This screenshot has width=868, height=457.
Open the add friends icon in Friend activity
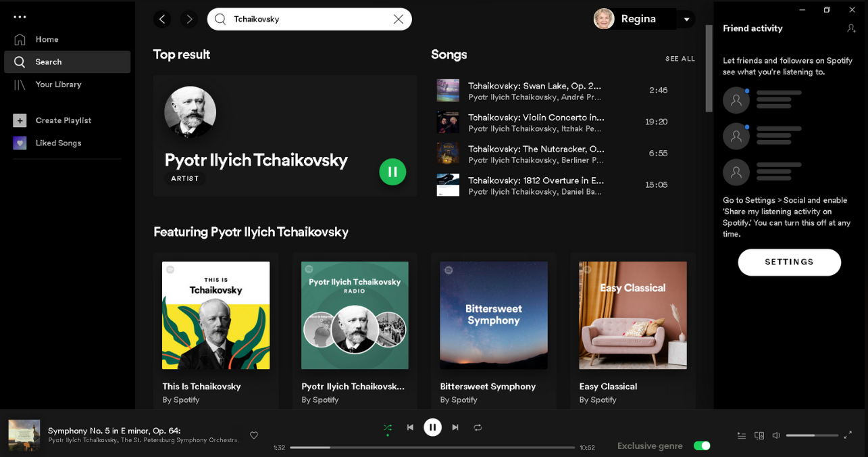[851, 28]
